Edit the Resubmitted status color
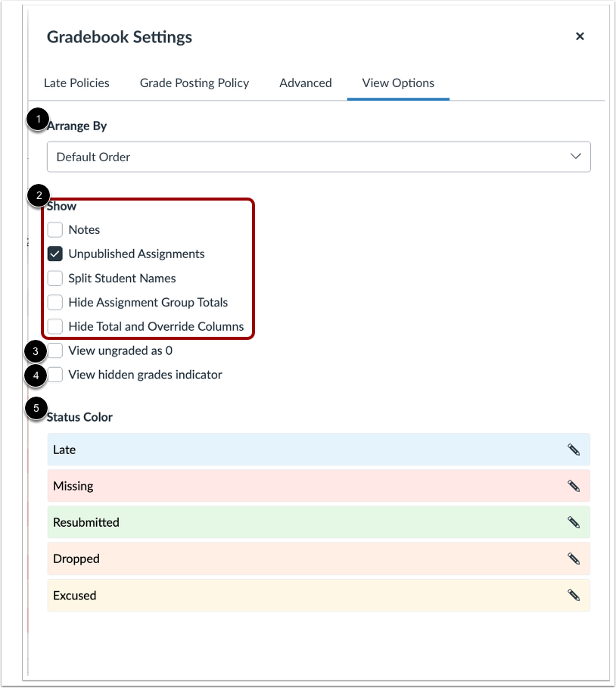The image size is (616, 688). [573, 521]
